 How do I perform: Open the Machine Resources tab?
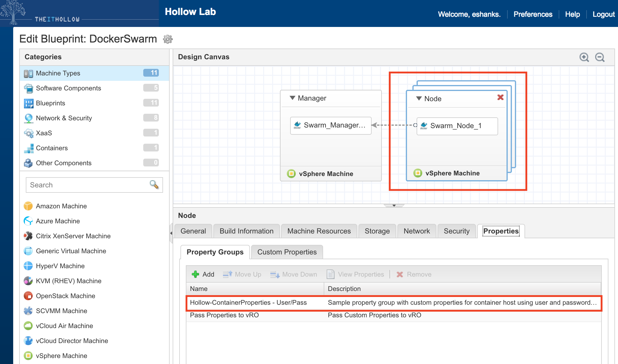click(319, 231)
